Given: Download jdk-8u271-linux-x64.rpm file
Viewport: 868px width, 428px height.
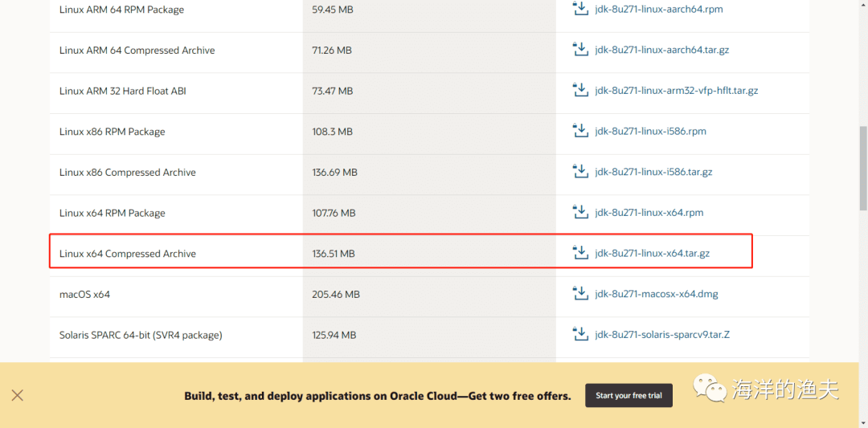Looking at the screenshot, I should click(649, 213).
